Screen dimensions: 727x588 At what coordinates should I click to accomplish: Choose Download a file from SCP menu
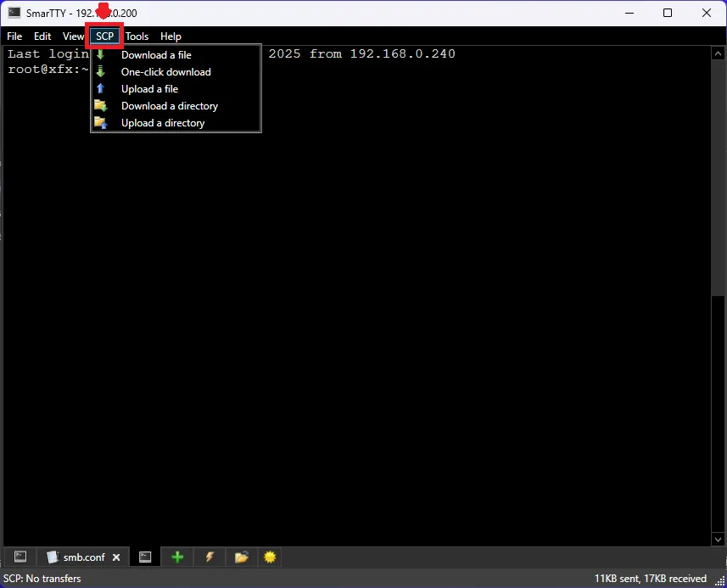[156, 55]
